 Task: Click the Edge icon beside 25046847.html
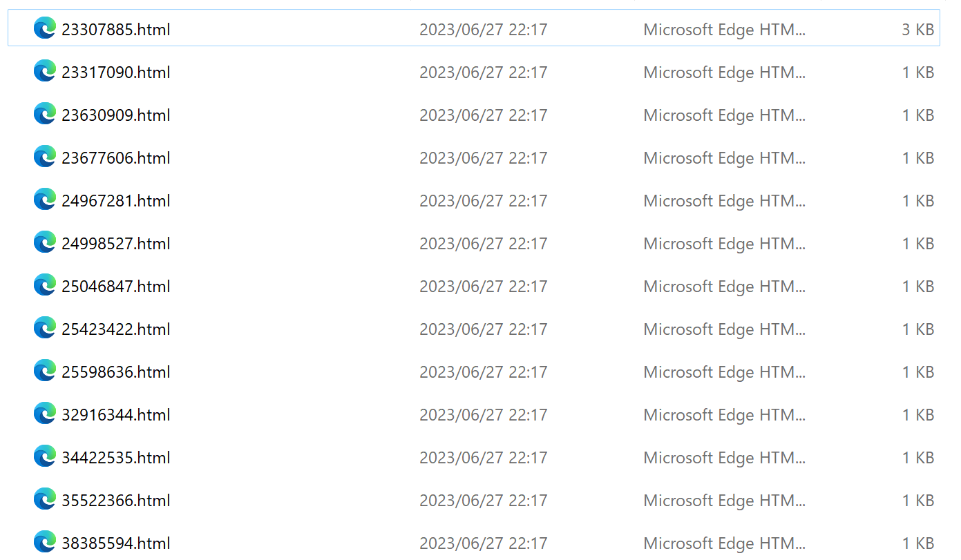44,284
